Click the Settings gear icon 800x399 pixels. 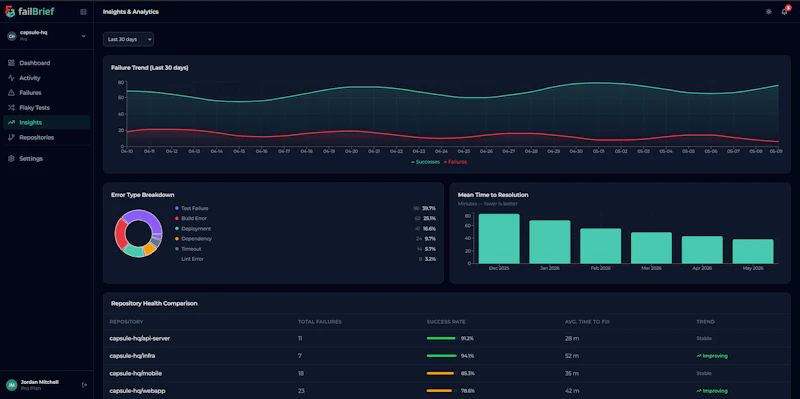click(11, 159)
